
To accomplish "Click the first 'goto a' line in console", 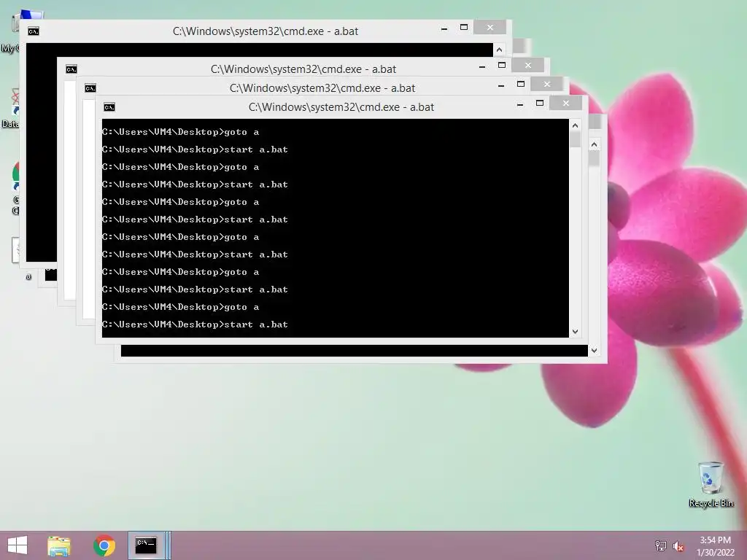I will tap(181, 132).
